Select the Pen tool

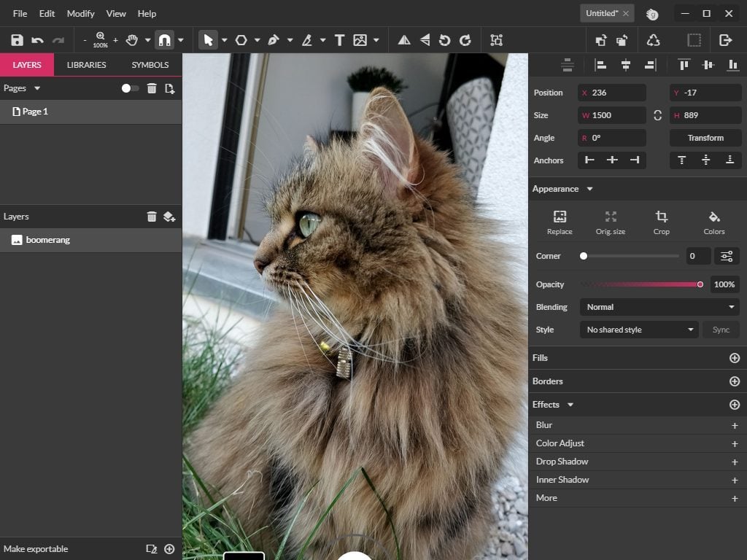pyautogui.click(x=274, y=40)
